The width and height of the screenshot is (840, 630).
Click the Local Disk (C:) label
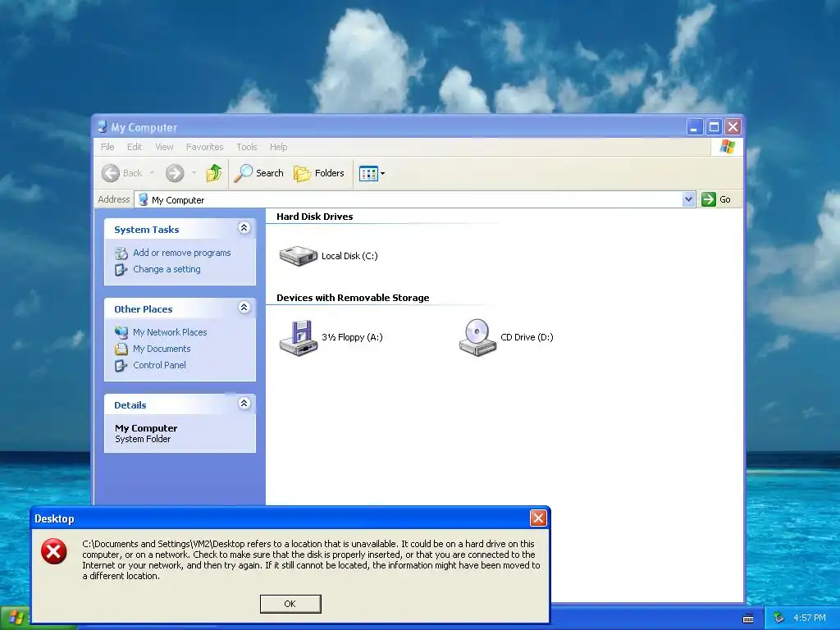pyautogui.click(x=349, y=256)
